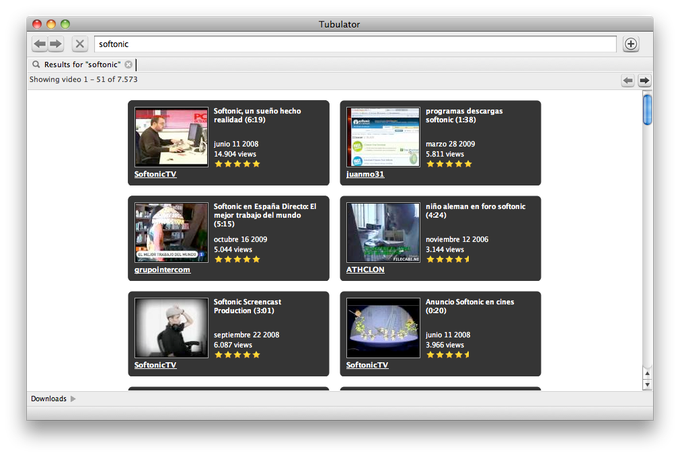The height and width of the screenshot is (457, 680).
Task: Click star rating of 3.144 views video
Action: click(x=448, y=259)
